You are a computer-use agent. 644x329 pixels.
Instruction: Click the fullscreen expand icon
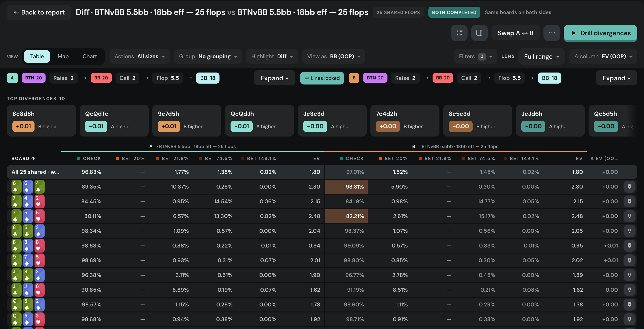pos(459,33)
